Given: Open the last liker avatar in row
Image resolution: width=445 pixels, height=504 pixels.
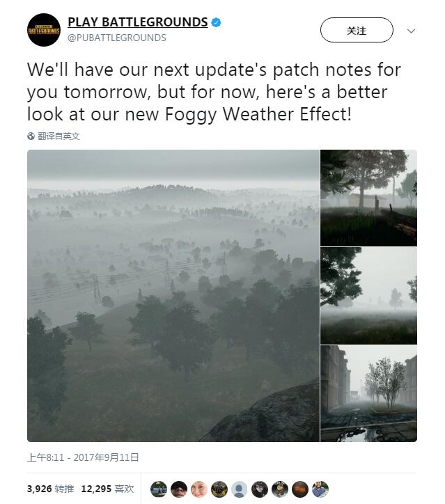Looking at the screenshot, I should (x=320, y=489).
